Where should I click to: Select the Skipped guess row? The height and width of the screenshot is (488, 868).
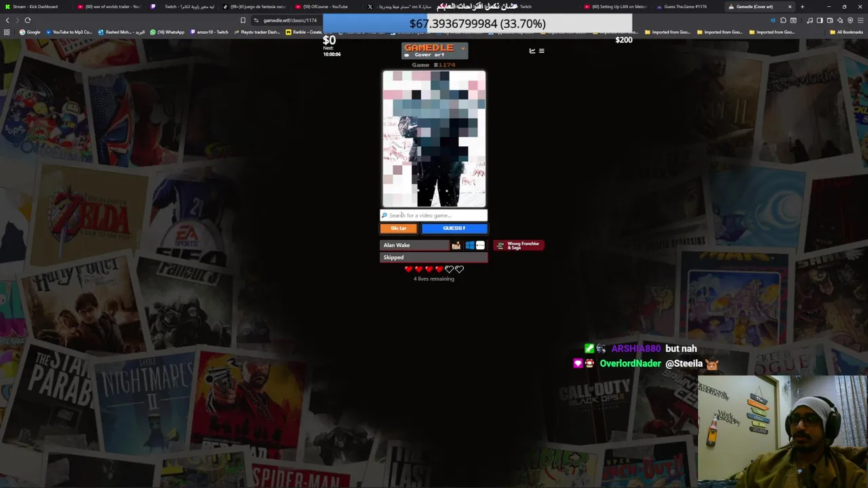point(433,258)
